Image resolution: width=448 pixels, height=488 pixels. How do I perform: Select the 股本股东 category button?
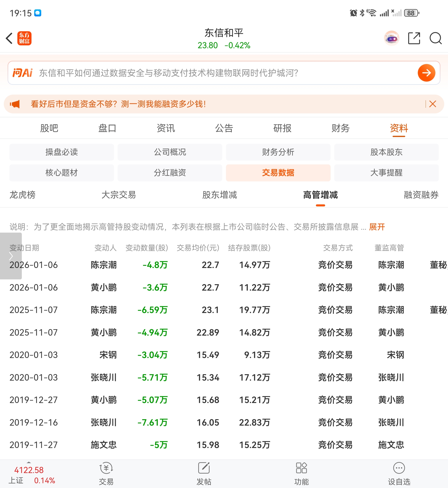coord(386,152)
